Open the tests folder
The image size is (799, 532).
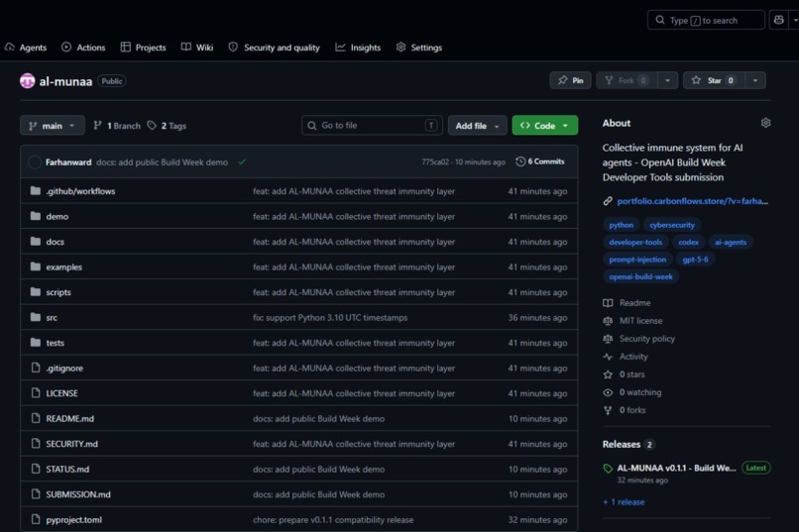[x=56, y=343]
